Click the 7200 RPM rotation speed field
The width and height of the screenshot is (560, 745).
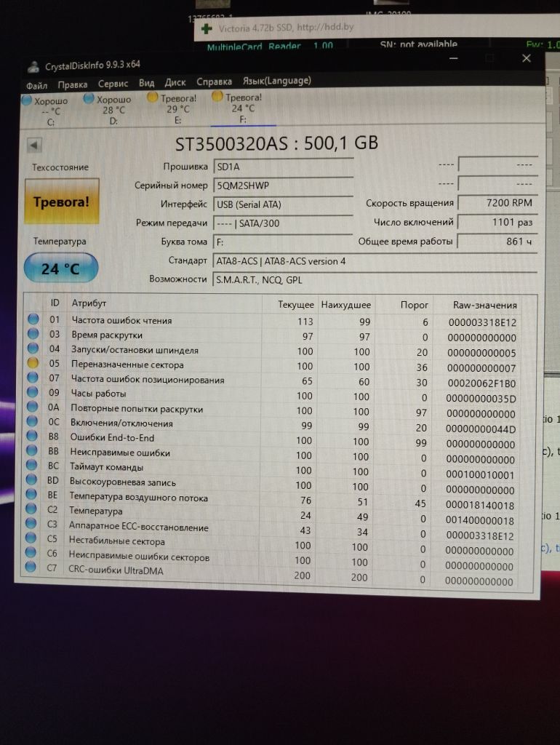pyautogui.click(x=497, y=203)
